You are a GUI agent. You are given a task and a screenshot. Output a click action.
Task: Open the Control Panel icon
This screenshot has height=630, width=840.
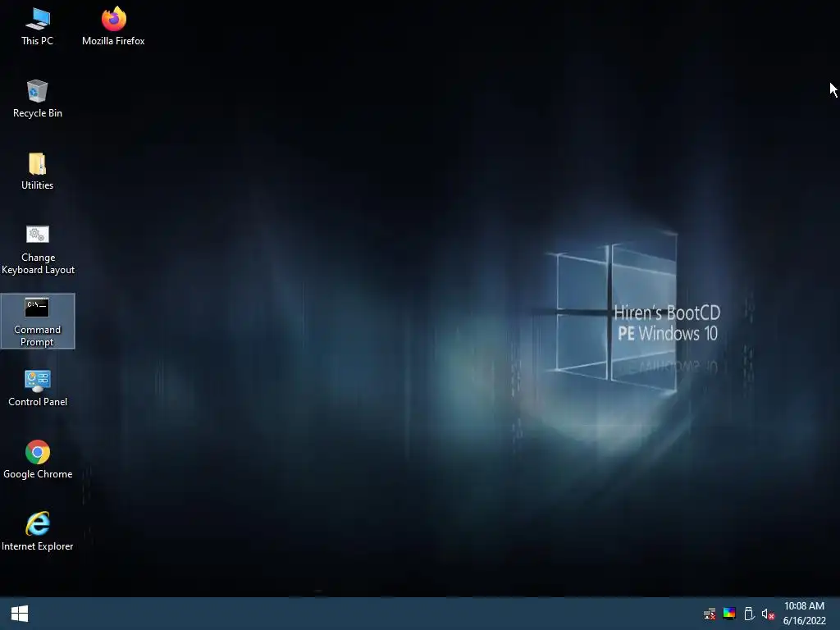(x=38, y=388)
